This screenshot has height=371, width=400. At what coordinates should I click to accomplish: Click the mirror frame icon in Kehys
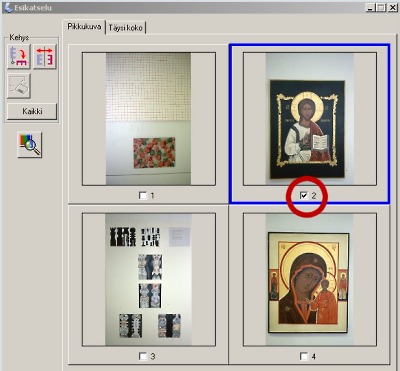click(45, 57)
